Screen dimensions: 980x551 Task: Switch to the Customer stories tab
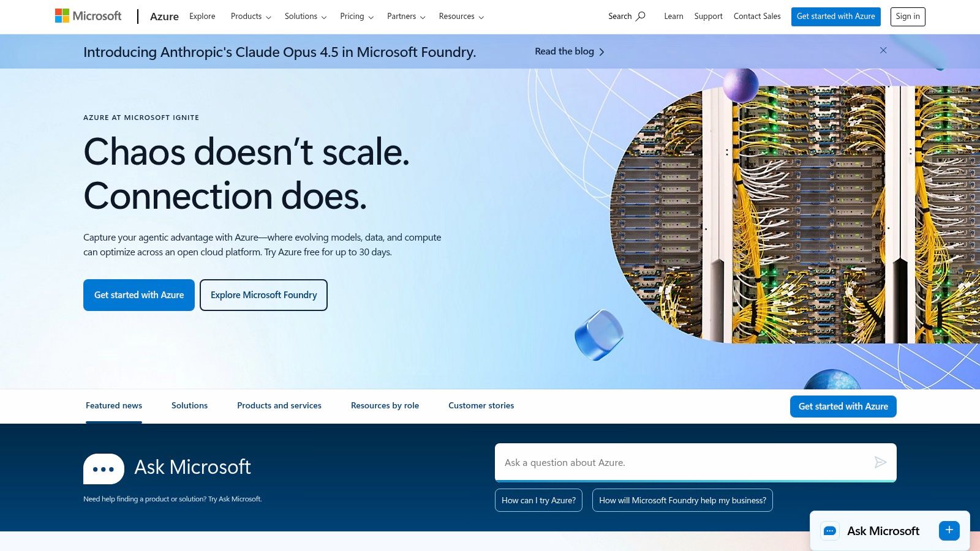tap(481, 405)
